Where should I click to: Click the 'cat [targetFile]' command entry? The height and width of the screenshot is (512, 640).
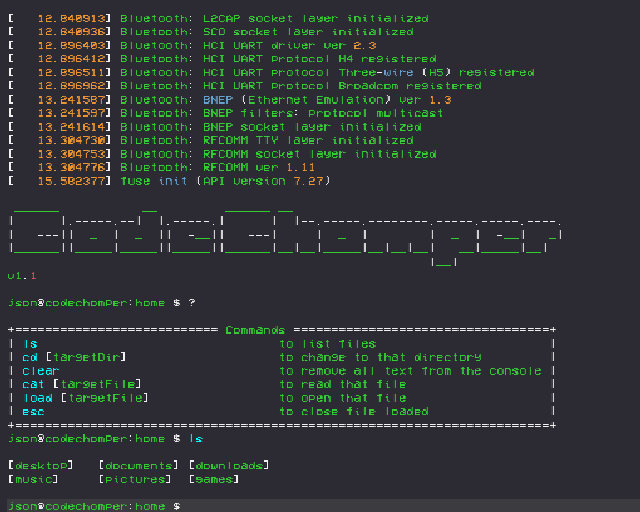coord(82,384)
